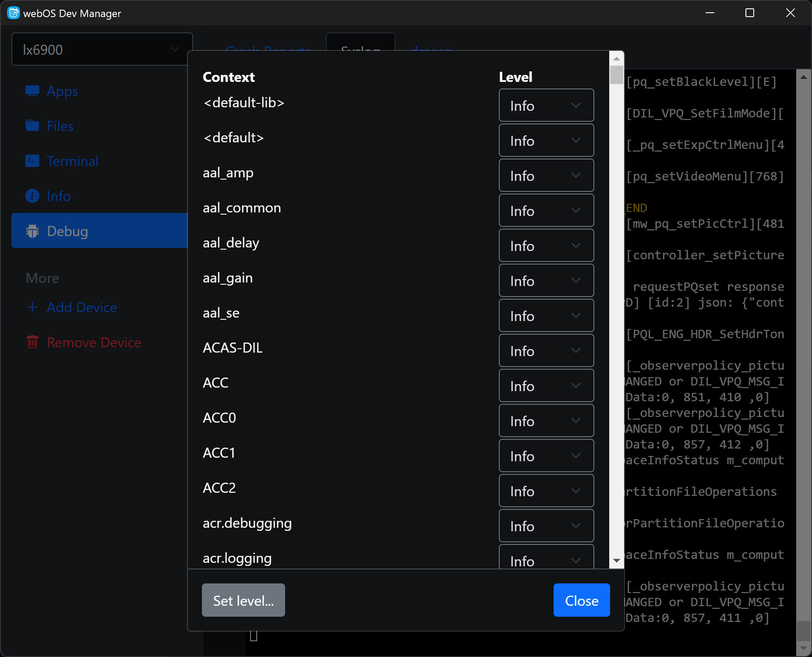812x657 pixels.
Task: Click the Terminal prompt icon
Action: point(32,161)
